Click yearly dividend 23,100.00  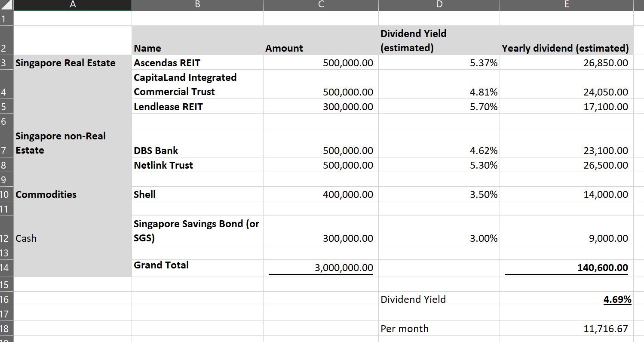tap(566, 143)
